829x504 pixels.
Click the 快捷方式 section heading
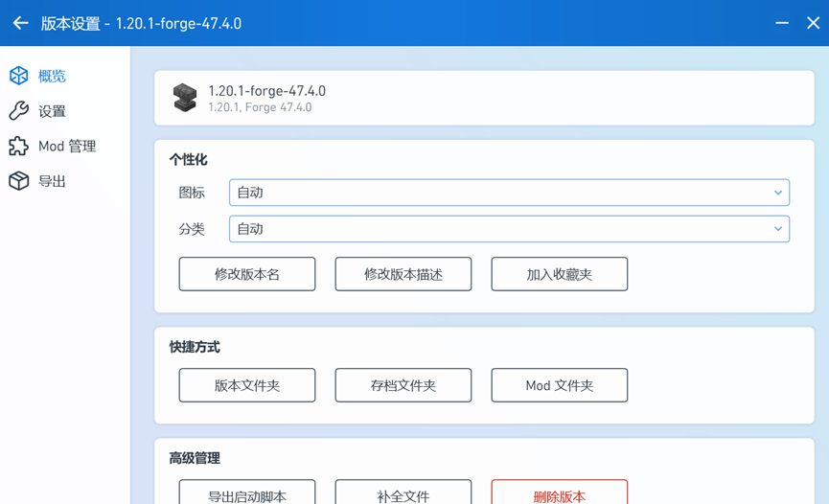coord(195,347)
